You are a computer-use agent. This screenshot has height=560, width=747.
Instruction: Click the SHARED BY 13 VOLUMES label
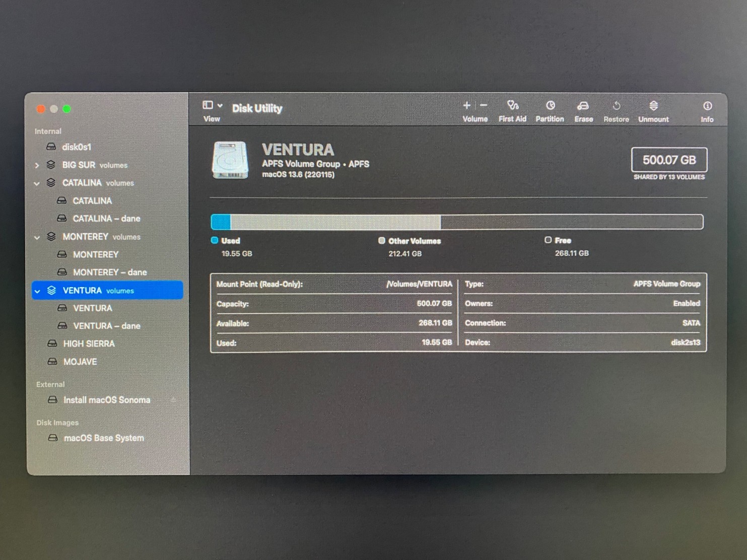click(669, 177)
